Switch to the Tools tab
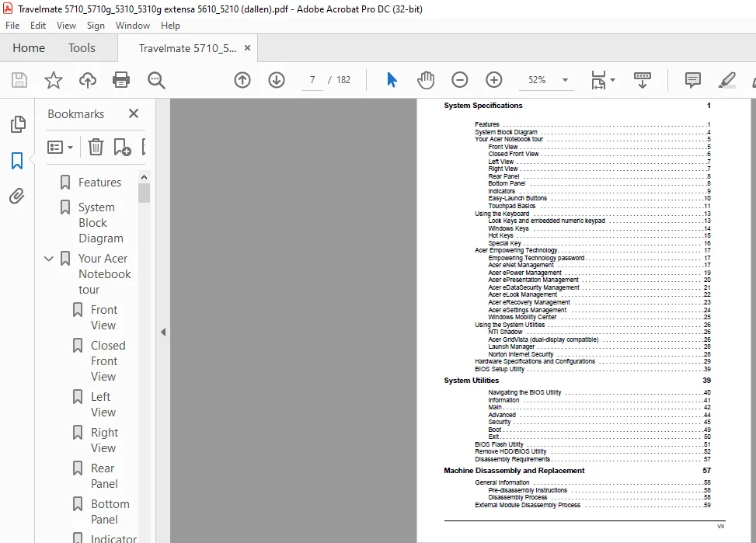Screen dimensions: 756x543 82,47
